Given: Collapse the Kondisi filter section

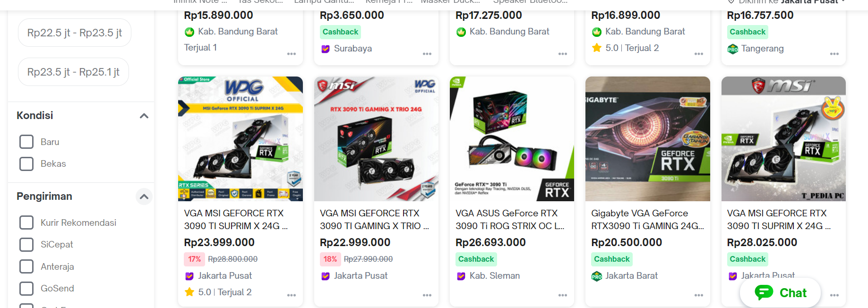Looking at the screenshot, I should 144,116.
